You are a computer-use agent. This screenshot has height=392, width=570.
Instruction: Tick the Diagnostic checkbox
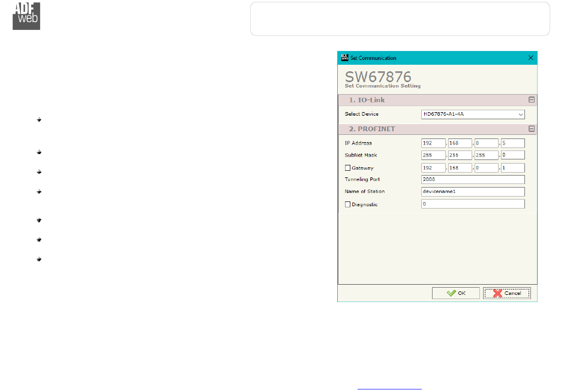[348, 204]
